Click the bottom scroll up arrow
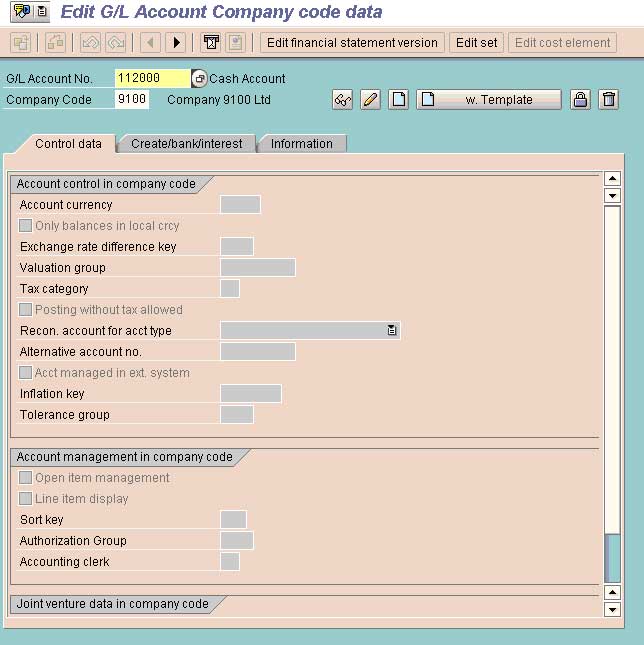This screenshot has height=645, width=644. point(612,593)
